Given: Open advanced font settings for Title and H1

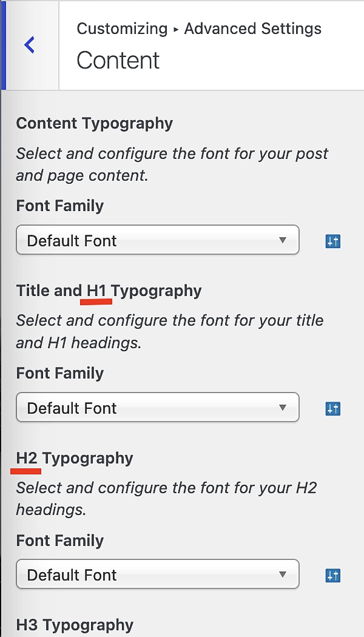Looking at the screenshot, I should click(332, 409).
